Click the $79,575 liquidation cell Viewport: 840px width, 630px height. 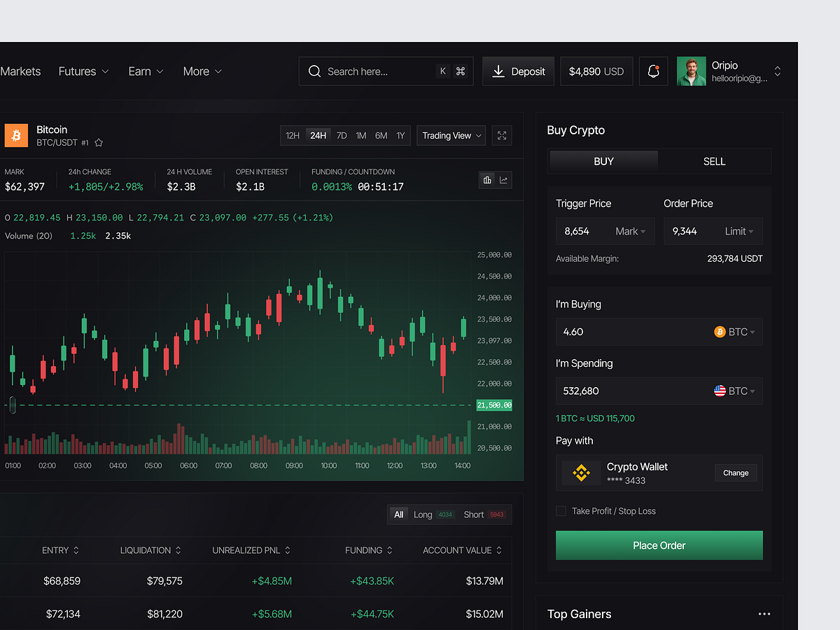164,581
